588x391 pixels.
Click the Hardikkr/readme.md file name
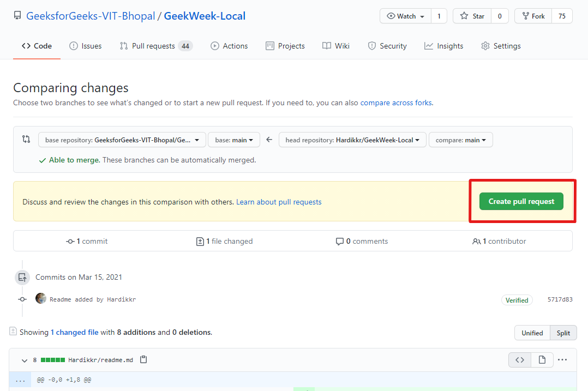(x=100, y=360)
